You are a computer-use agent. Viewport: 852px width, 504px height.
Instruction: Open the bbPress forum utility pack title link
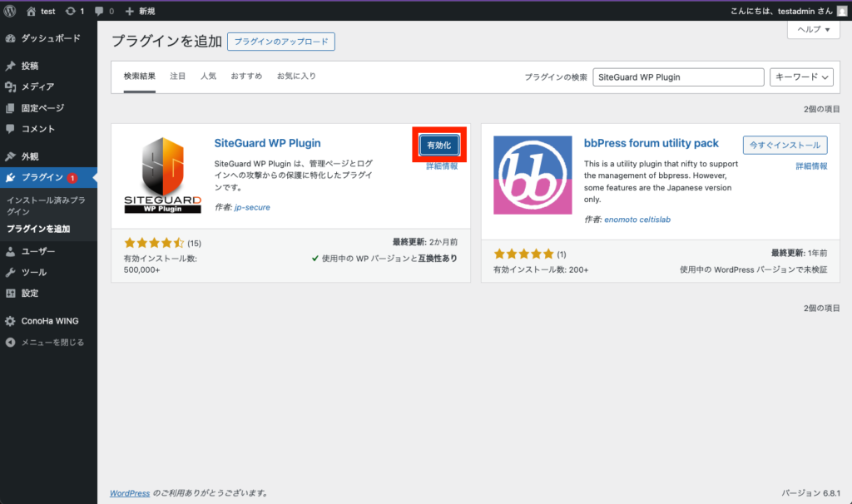click(x=651, y=143)
